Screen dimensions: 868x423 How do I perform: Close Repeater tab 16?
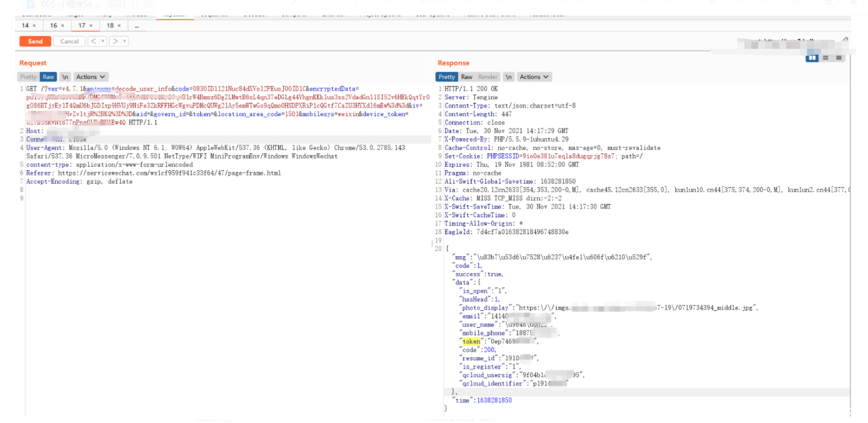(63, 26)
